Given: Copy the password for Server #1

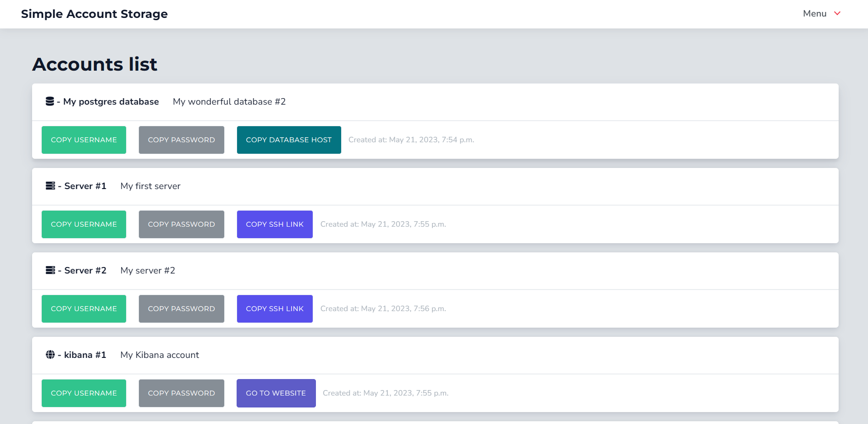Looking at the screenshot, I should pyautogui.click(x=181, y=224).
